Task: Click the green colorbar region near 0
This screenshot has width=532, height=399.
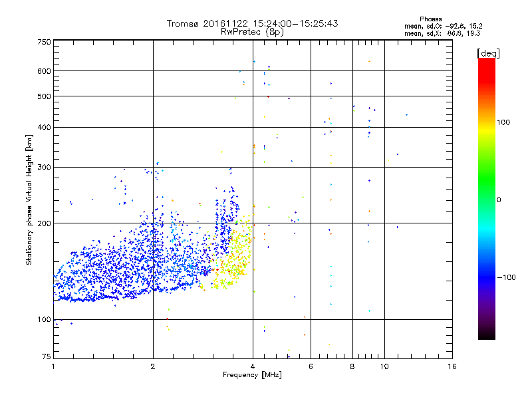Action: (x=486, y=199)
